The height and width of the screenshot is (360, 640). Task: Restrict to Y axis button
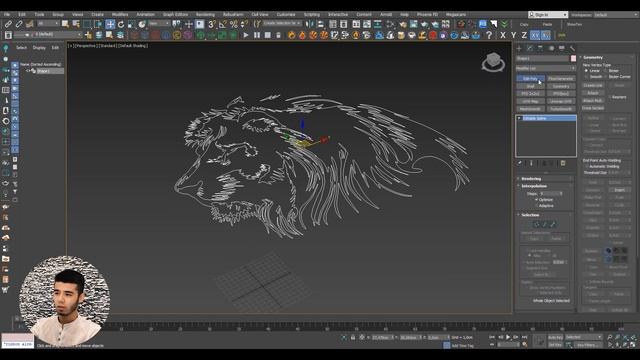pyautogui.click(x=513, y=36)
